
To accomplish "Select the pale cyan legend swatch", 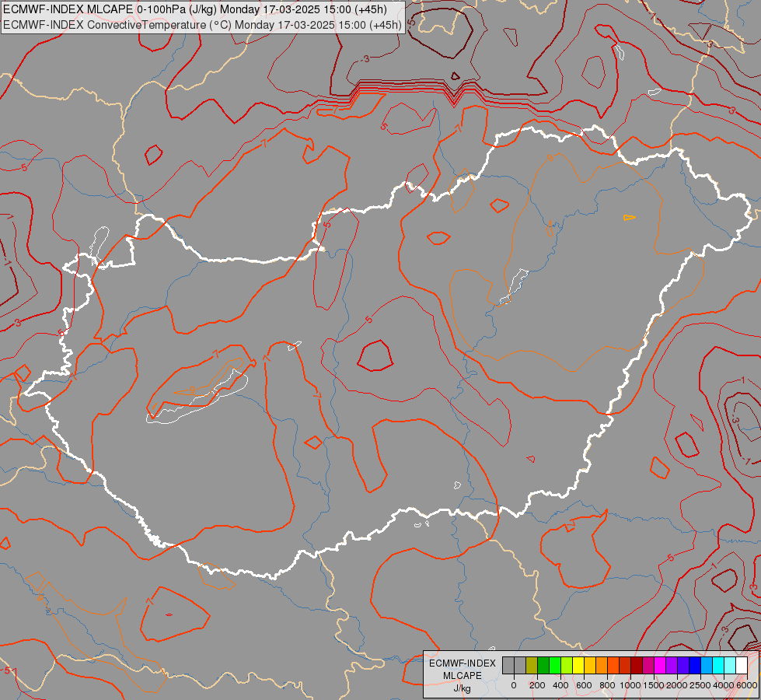I will (x=731, y=666).
